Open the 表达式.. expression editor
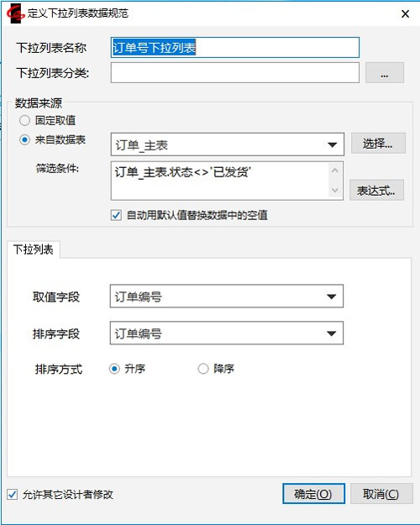The height and width of the screenshot is (525, 420). point(376,190)
